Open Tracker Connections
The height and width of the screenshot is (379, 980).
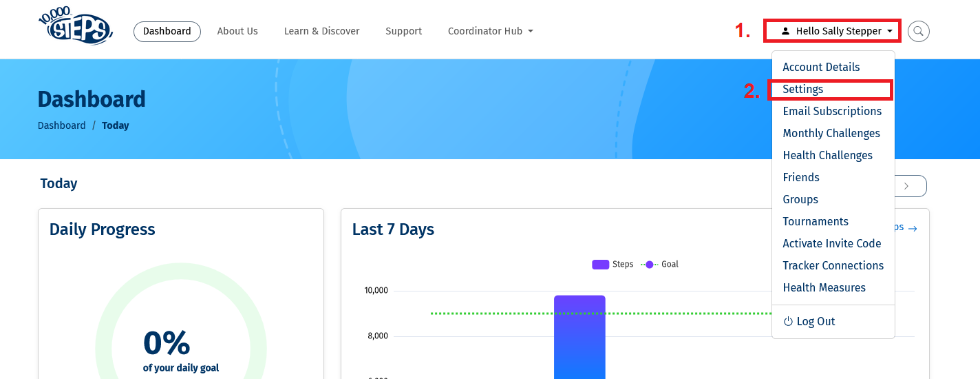click(833, 265)
